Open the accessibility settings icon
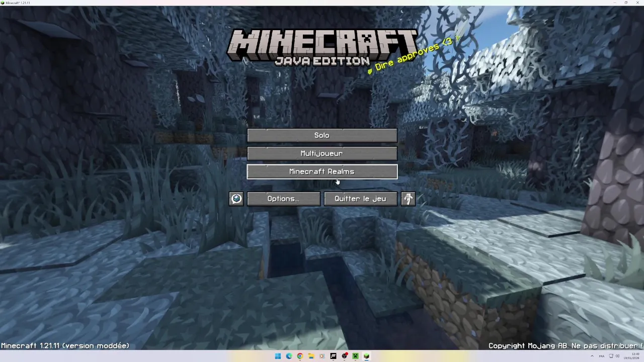Screen dimensions: 644x362 [408, 199]
